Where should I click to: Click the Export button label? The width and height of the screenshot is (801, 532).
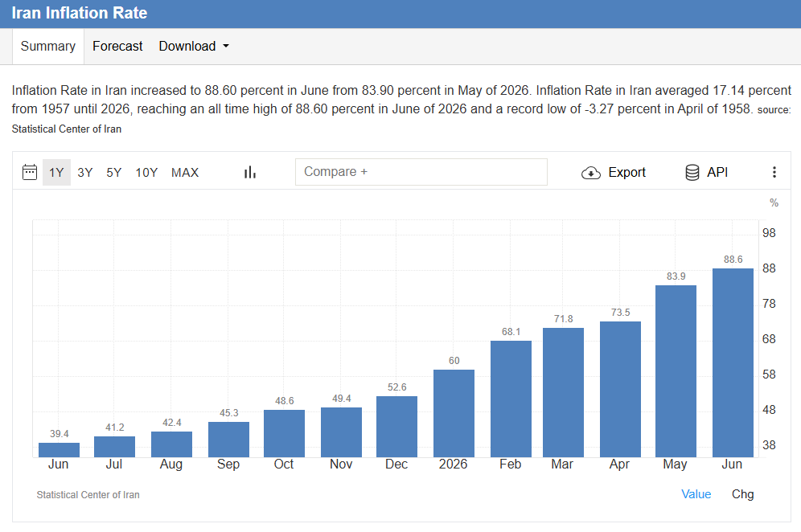tap(626, 173)
